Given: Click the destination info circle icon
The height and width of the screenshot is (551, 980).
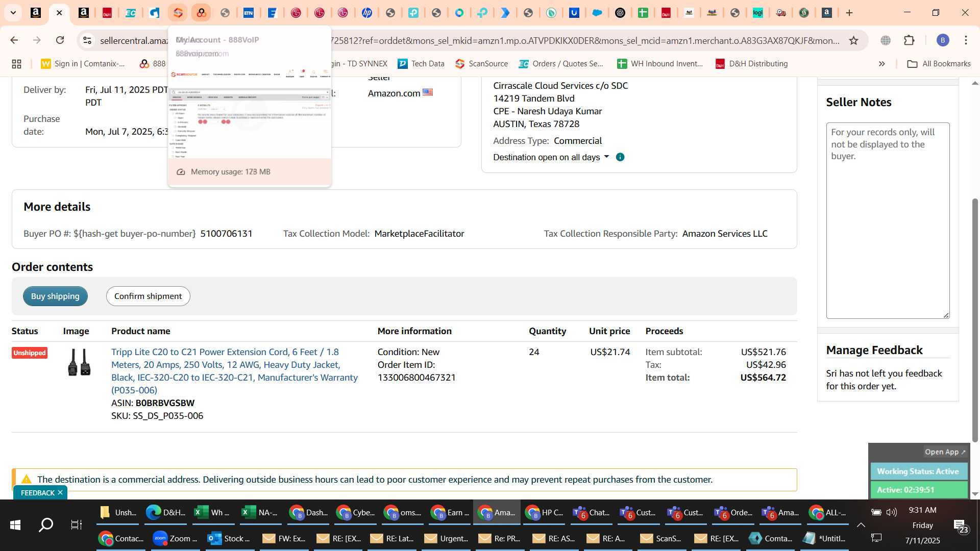Looking at the screenshot, I should 620,157.
